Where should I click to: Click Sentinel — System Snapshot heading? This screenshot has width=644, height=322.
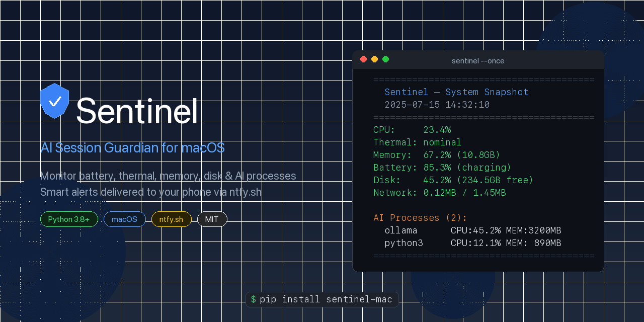[x=456, y=92]
